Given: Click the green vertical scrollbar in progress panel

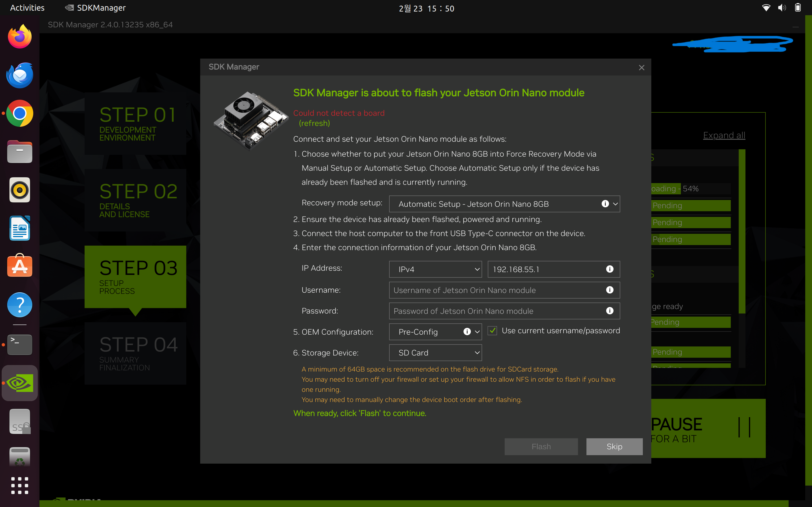Looking at the screenshot, I should pos(742,231).
